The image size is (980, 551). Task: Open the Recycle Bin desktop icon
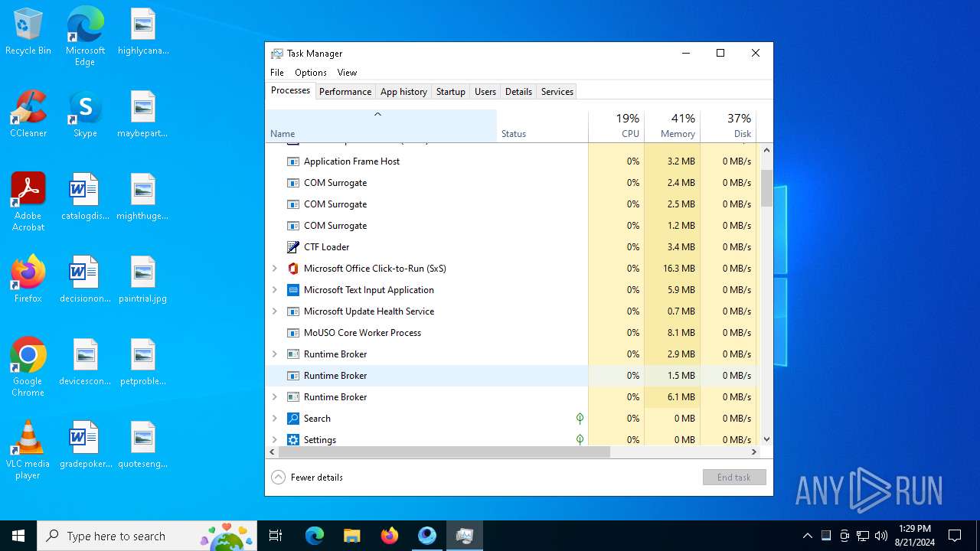28,32
